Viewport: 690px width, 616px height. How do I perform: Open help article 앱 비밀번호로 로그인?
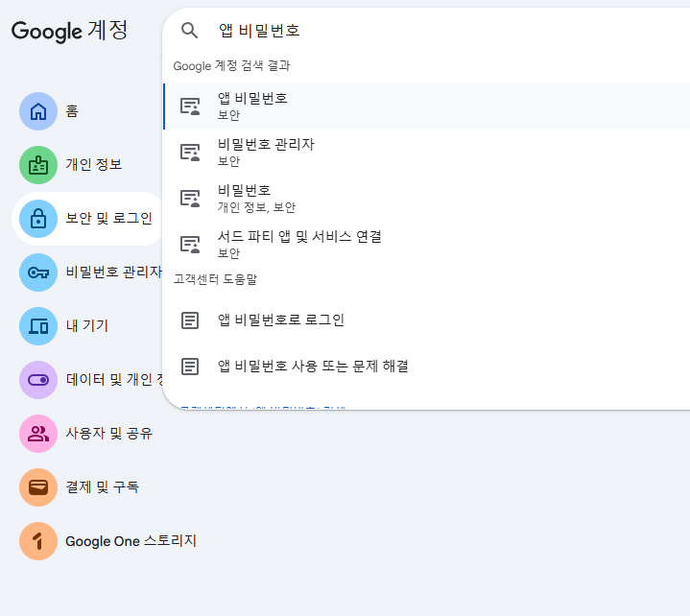[x=281, y=320]
